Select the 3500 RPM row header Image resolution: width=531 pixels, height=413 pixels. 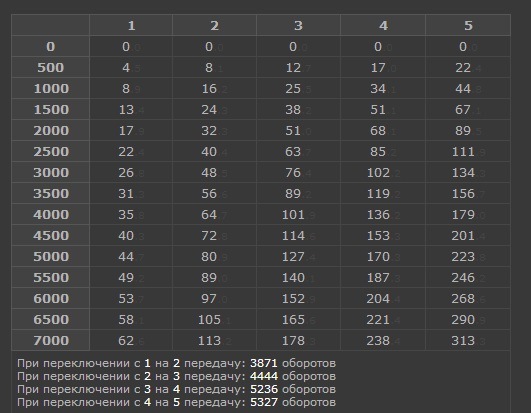[x=50, y=193]
